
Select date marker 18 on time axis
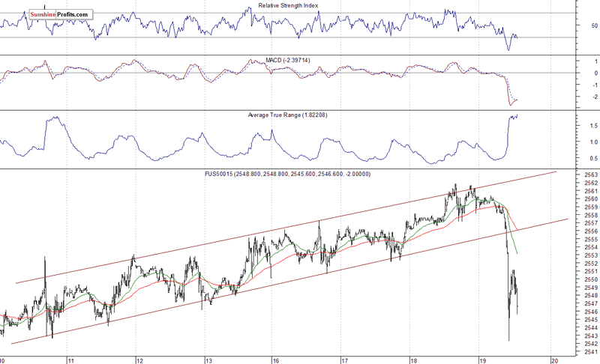(x=414, y=359)
